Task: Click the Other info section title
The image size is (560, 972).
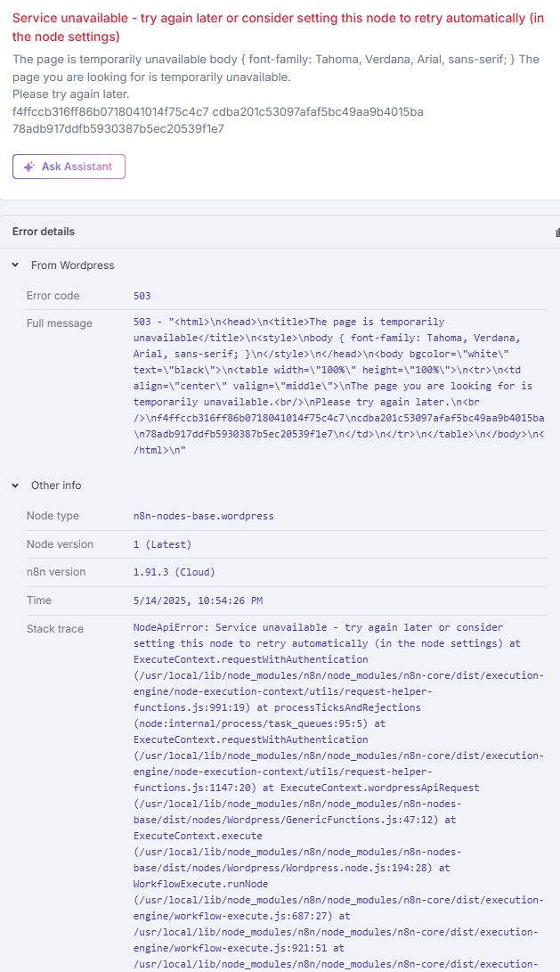Action: 56,486
